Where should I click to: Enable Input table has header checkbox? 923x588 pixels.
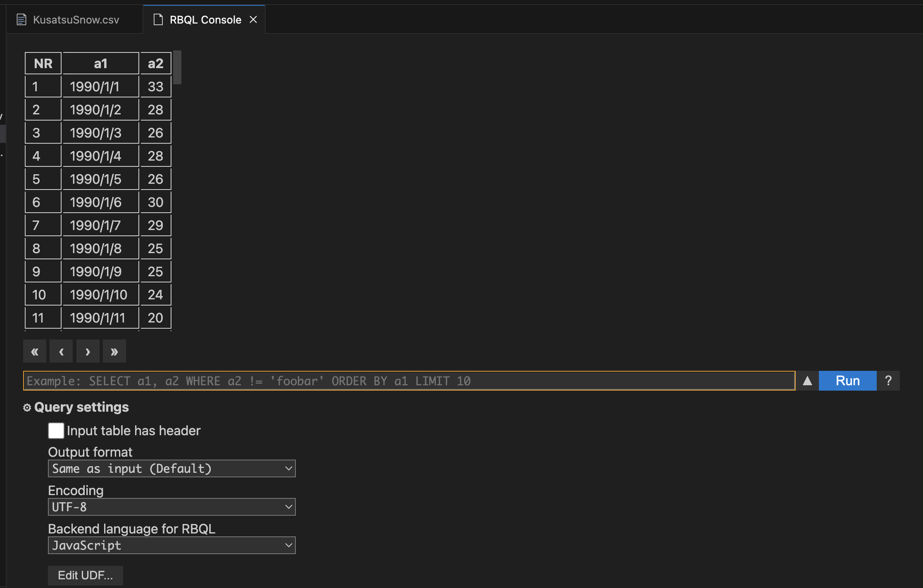(56, 431)
